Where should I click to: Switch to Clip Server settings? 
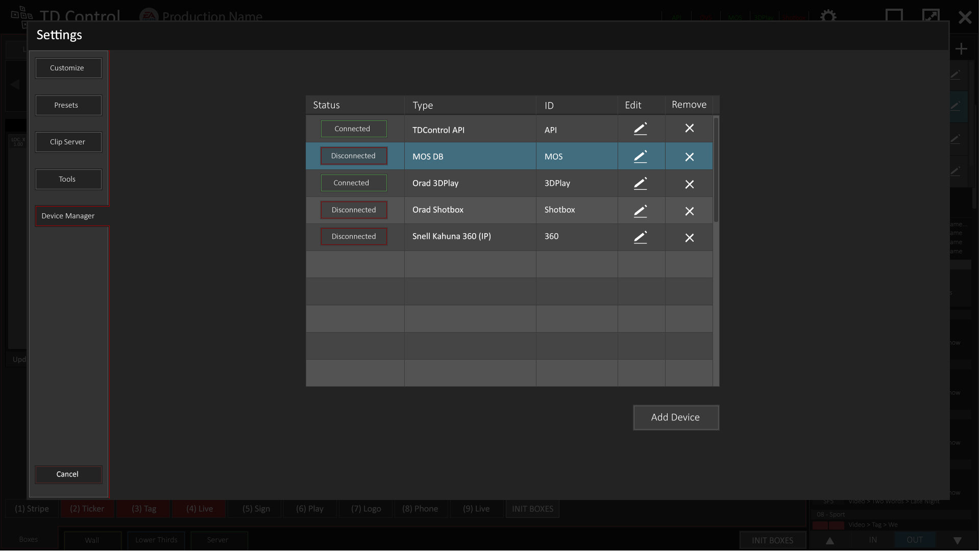click(68, 142)
